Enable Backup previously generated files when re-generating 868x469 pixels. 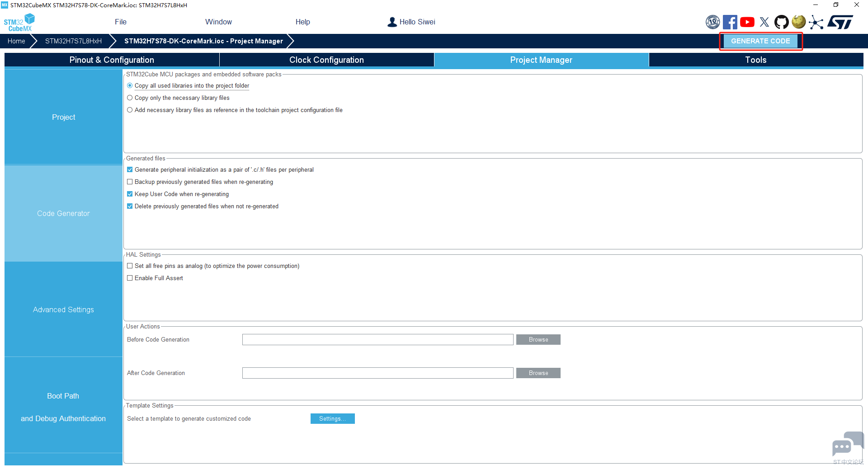tap(130, 182)
